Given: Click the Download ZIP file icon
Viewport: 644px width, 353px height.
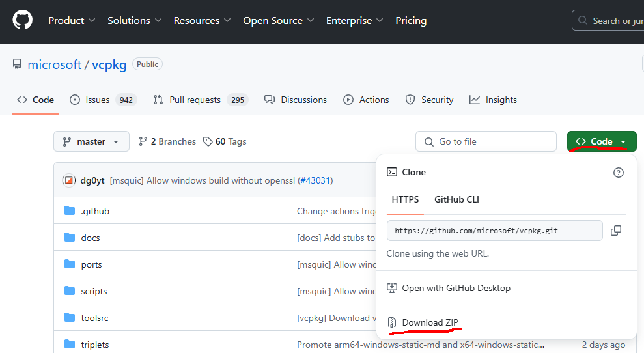Looking at the screenshot, I should coord(392,322).
